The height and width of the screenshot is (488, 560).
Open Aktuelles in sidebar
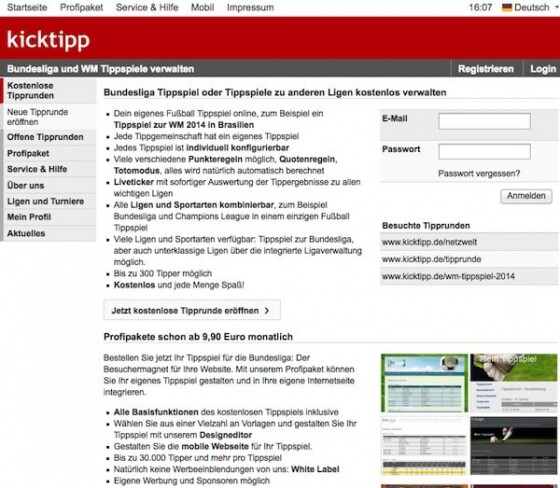pyautogui.click(x=49, y=233)
